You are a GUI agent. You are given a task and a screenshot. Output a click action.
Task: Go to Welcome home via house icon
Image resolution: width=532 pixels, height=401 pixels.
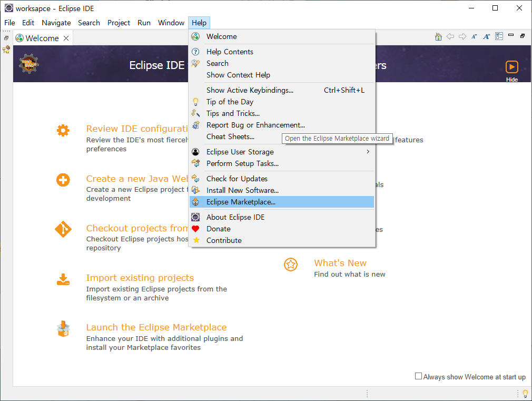(x=438, y=37)
